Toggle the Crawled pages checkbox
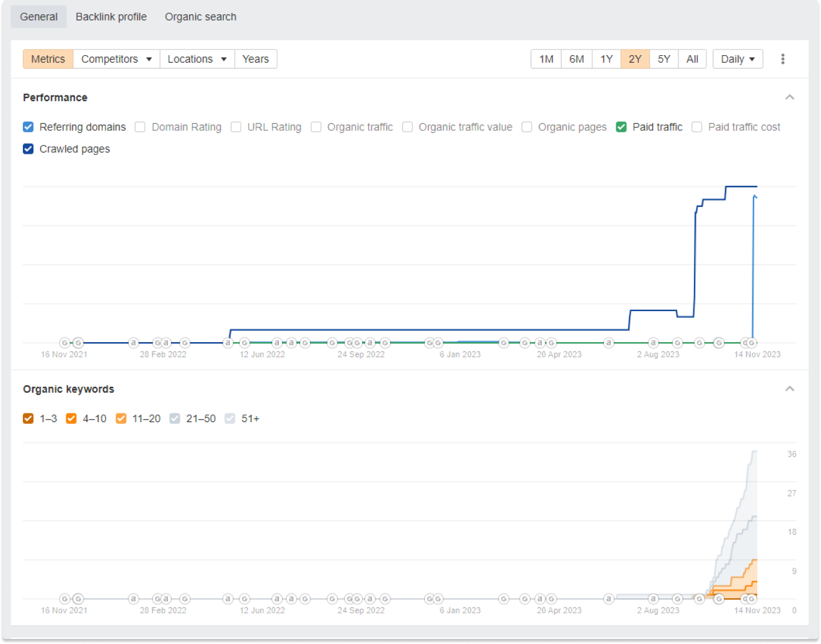Viewport: 821px width, 644px height. tap(29, 149)
